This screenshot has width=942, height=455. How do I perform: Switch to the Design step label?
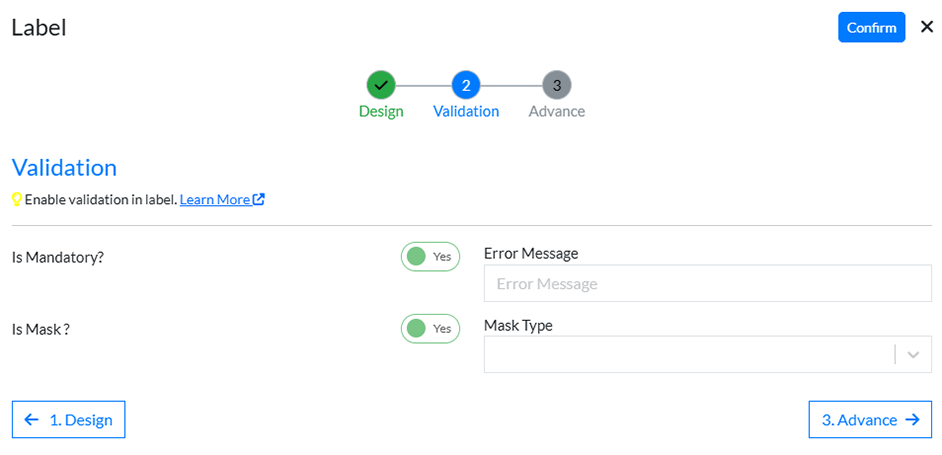click(x=381, y=111)
